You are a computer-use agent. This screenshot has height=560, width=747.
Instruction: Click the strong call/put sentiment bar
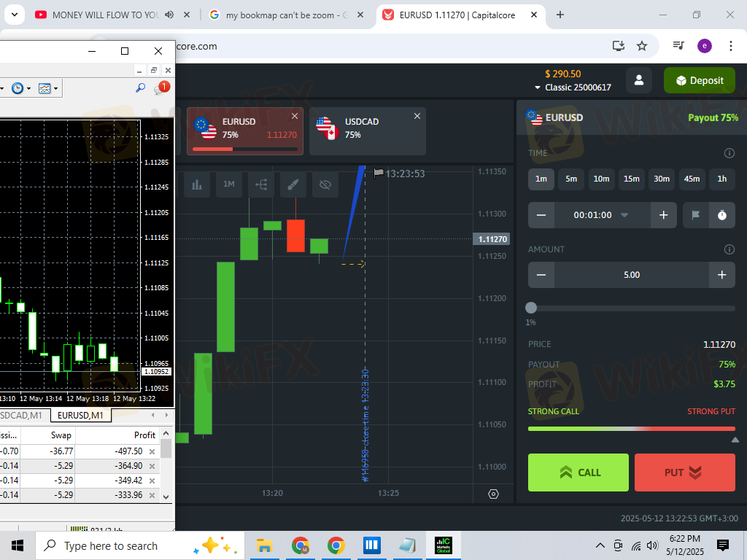point(632,429)
